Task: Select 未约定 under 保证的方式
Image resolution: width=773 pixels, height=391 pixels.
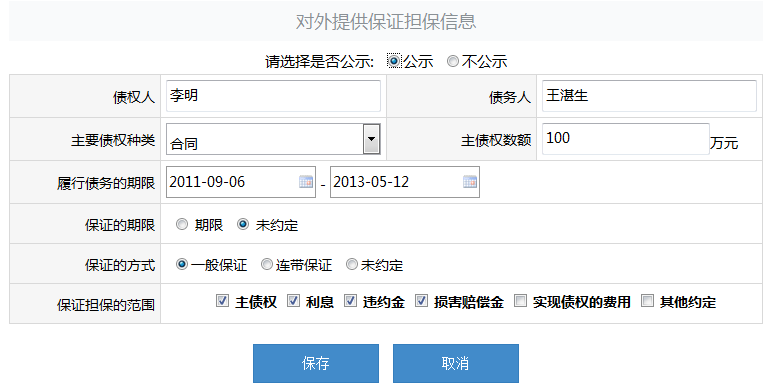Action: [x=351, y=264]
